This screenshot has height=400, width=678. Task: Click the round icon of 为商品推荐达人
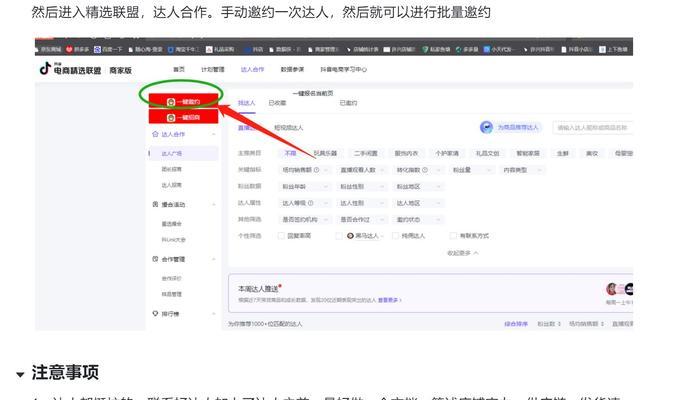[x=486, y=127]
